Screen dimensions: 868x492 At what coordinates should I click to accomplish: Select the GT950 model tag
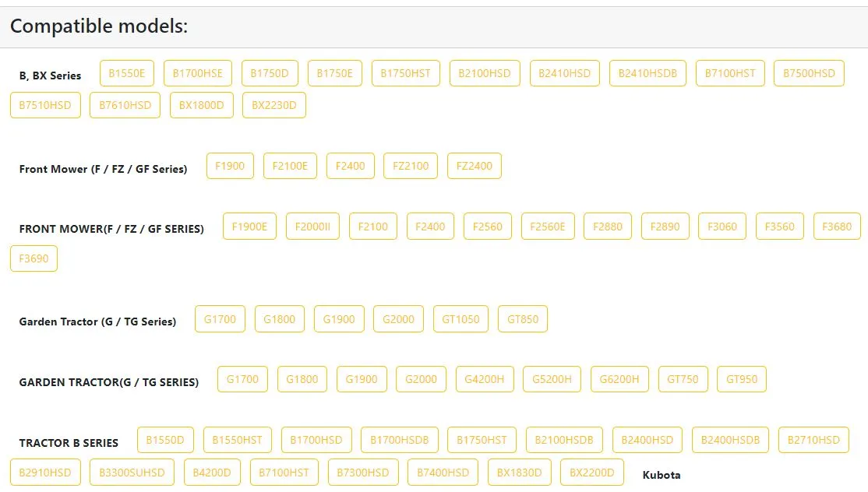742,379
